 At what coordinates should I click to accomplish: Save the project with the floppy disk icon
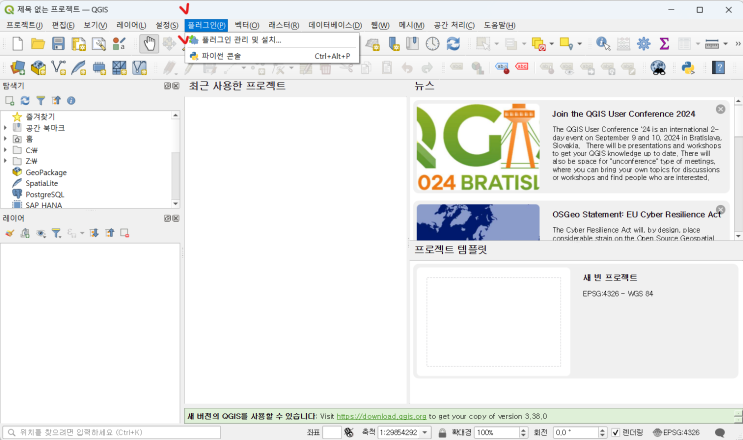pyautogui.click(x=58, y=44)
